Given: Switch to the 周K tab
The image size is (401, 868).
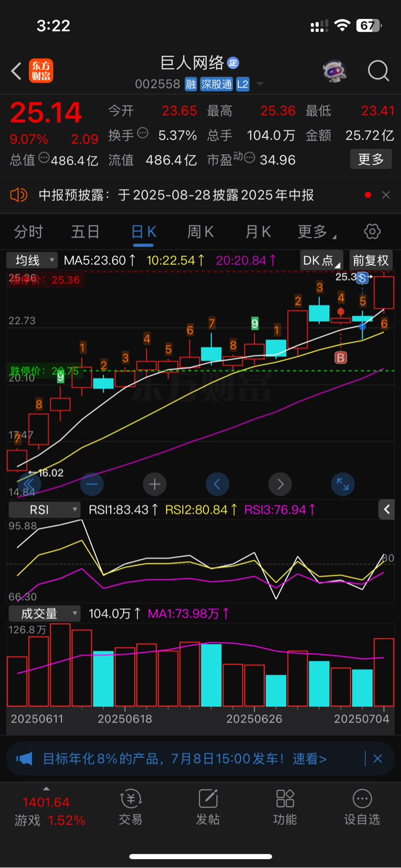Looking at the screenshot, I should coord(200,232).
